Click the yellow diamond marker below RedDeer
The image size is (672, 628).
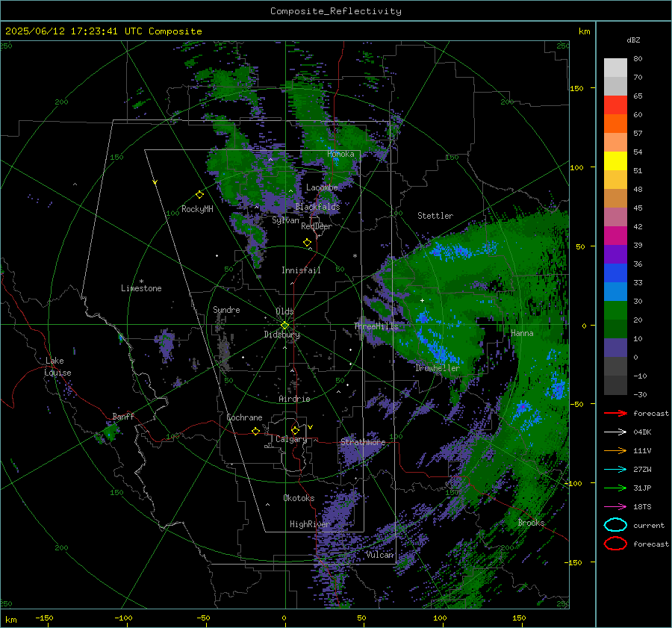tap(308, 243)
